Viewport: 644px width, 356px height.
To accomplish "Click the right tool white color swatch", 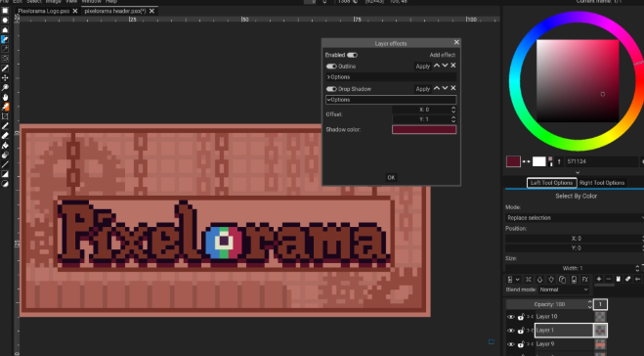I will coord(538,161).
